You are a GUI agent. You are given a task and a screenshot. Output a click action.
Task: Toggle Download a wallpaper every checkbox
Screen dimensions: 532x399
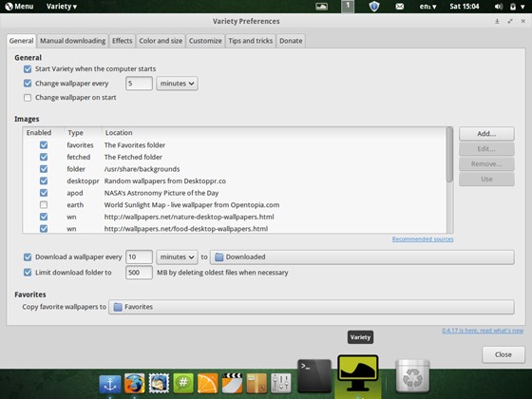pos(28,257)
